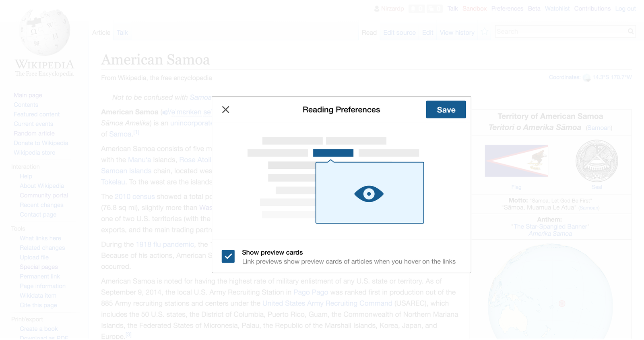
Task: Click the Edit tab
Action: pyautogui.click(x=427, y=33)
